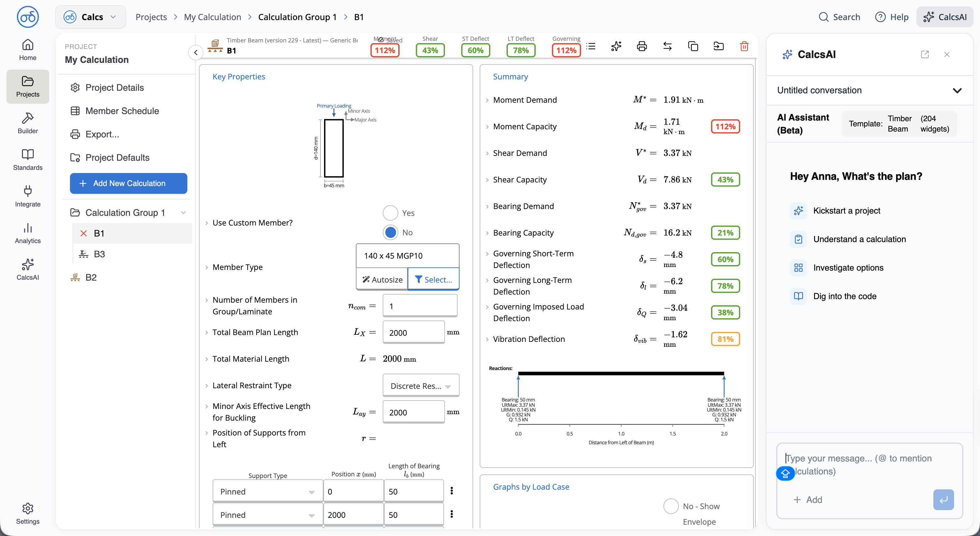
Task: Go to Builder in the sidebar
Action: click(28, 123)
